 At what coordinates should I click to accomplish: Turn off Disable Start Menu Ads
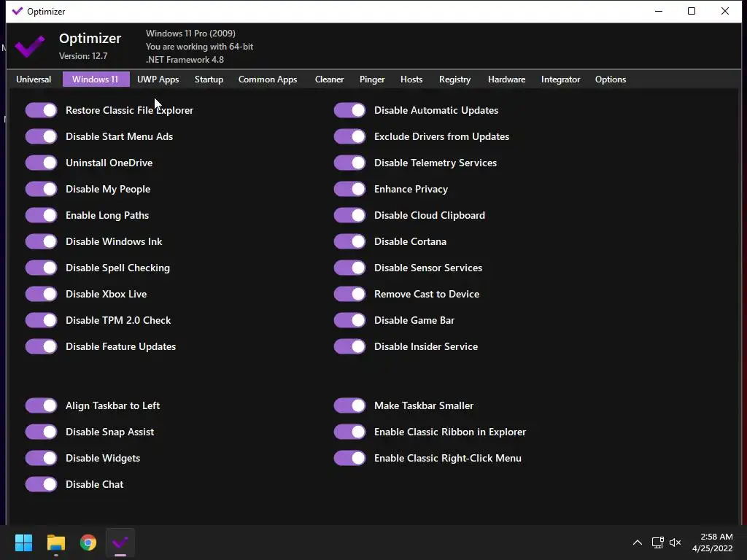(42, 136)
